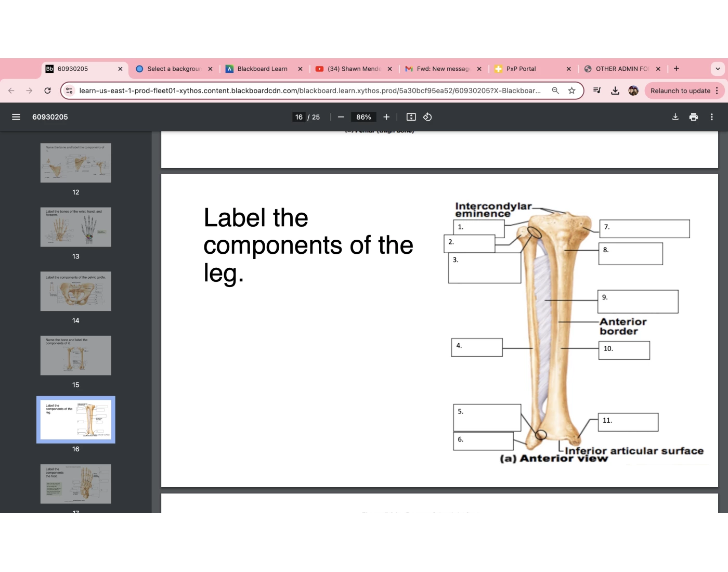Close the PxP Portal tab
The width and height of the screenshot is (728, 572).
pyautogui.click(x=568, y=69)
